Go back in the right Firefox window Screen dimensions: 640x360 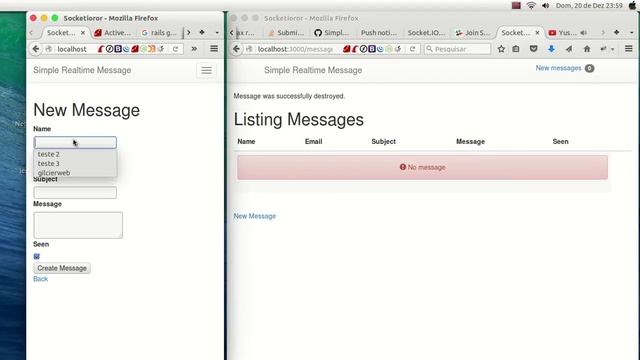(236, 49)
